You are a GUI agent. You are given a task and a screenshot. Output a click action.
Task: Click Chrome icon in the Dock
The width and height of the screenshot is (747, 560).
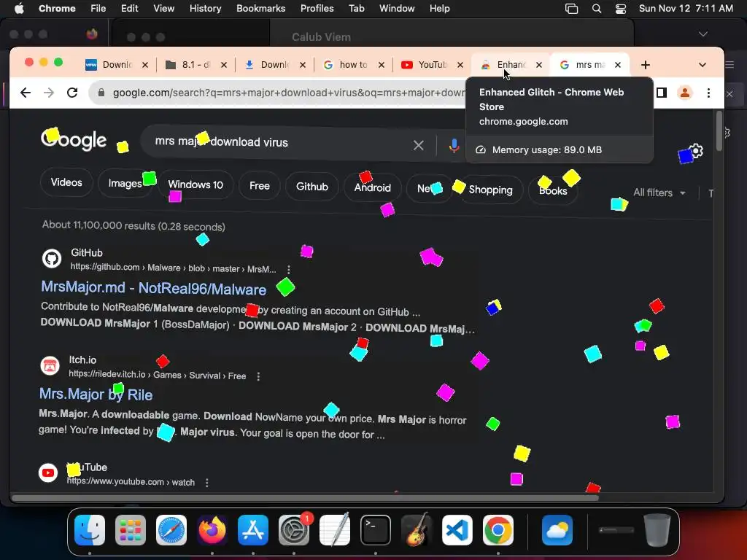(498, 530)
